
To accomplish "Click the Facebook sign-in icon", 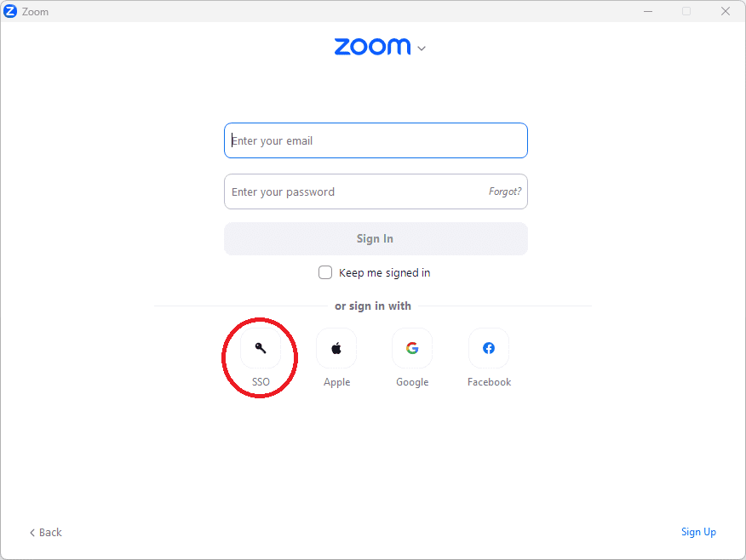I will [x=488, y=348].
